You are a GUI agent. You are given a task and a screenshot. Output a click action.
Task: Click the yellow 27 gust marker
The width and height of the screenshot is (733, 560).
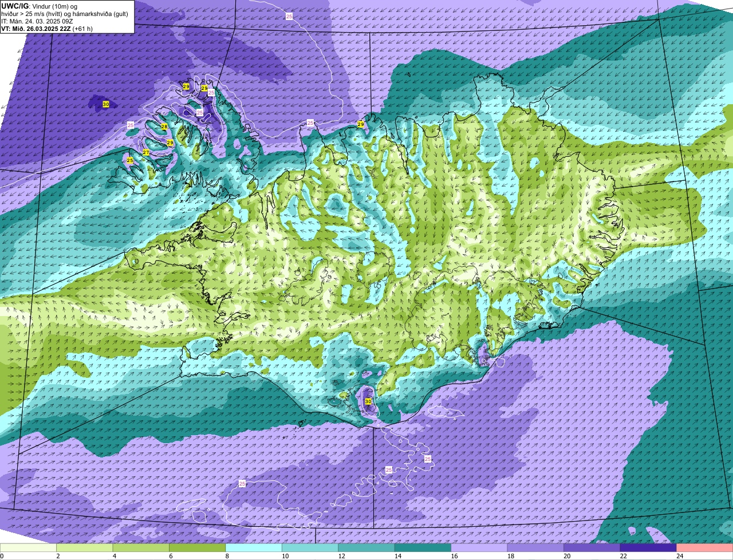[x=146, y=152]
